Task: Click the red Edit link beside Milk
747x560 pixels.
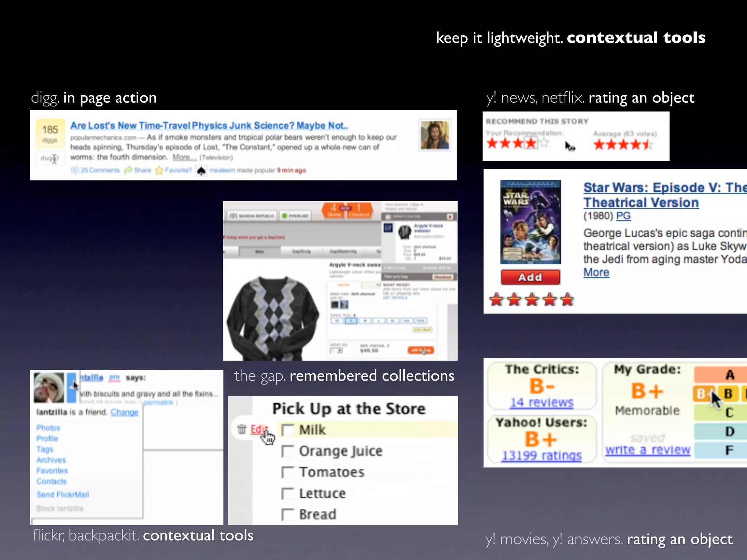Action: (259, 429)
